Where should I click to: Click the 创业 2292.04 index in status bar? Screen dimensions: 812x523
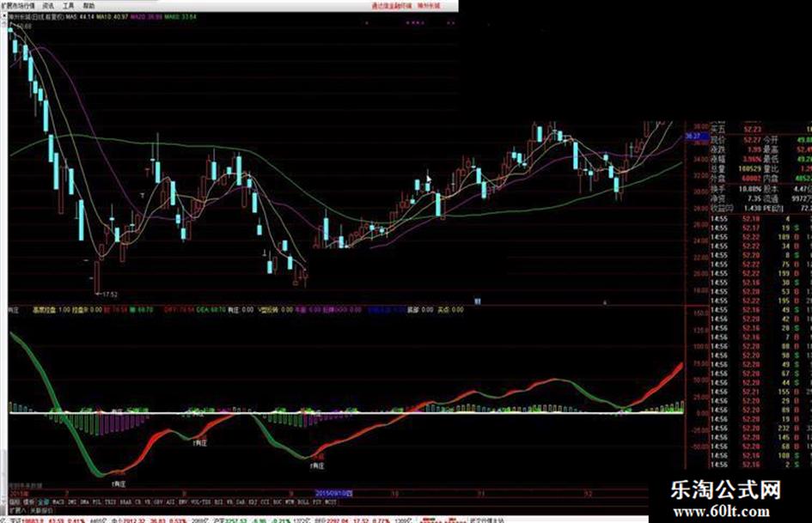click(330, 520)
